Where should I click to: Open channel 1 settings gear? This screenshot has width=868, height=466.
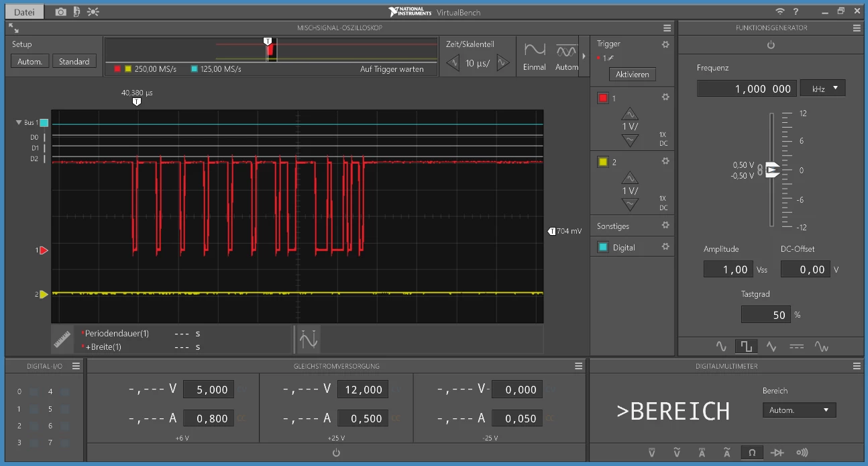[665, 97]
